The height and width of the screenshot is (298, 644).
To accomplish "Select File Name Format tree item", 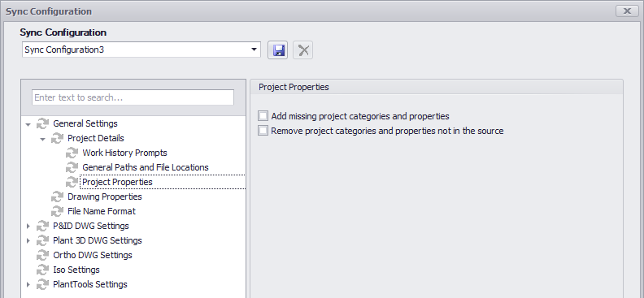I will [102, 211].
